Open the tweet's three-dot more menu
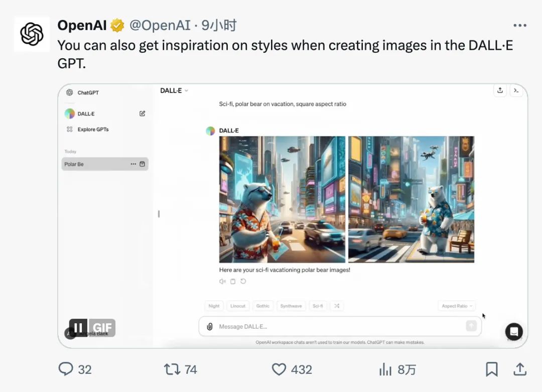 [519, 25]
